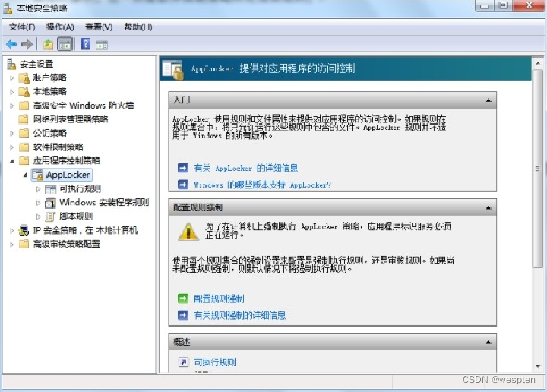The height and width of the screenshot is (392, 547).
Task: Expand the 账户策略 tree node
Action: pos(12,78)
